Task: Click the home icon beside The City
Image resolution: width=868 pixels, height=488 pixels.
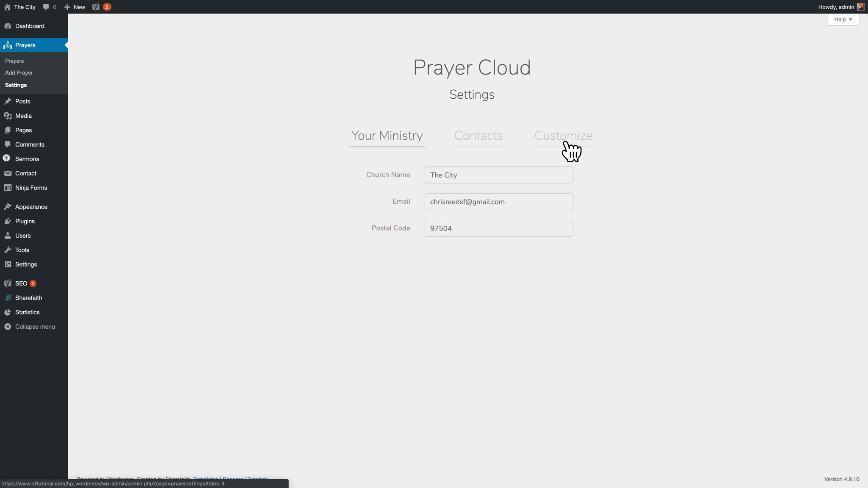Action: [x=7, y=7]
